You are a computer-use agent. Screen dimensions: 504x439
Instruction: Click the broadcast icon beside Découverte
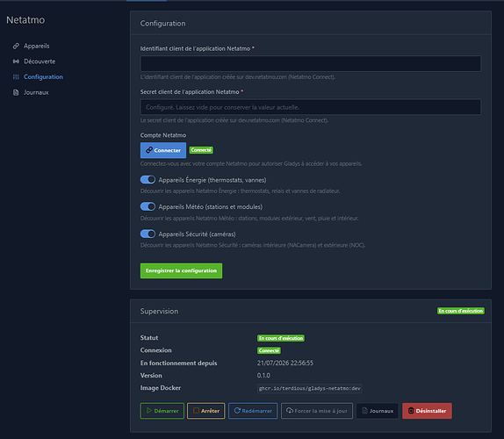click(x=16, y=61)
